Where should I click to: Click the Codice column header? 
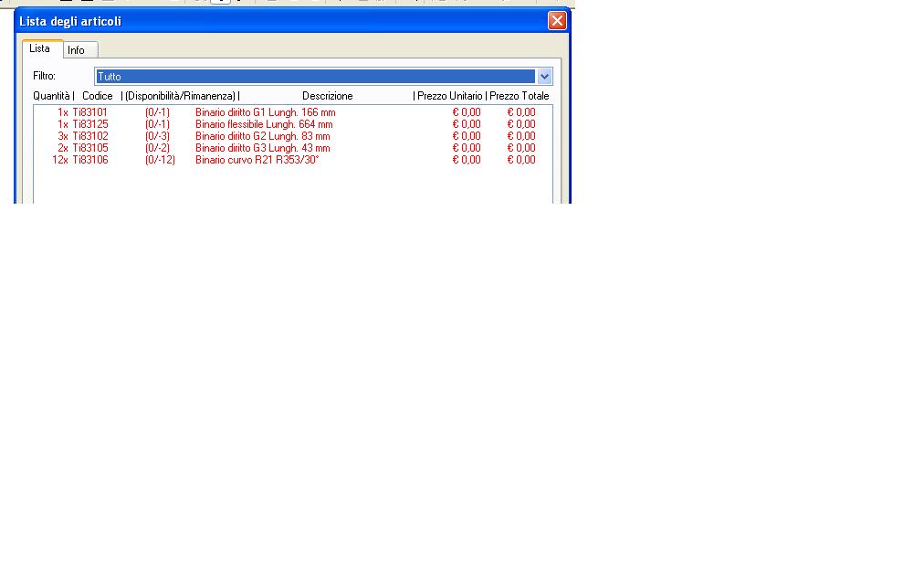point(97,96)
